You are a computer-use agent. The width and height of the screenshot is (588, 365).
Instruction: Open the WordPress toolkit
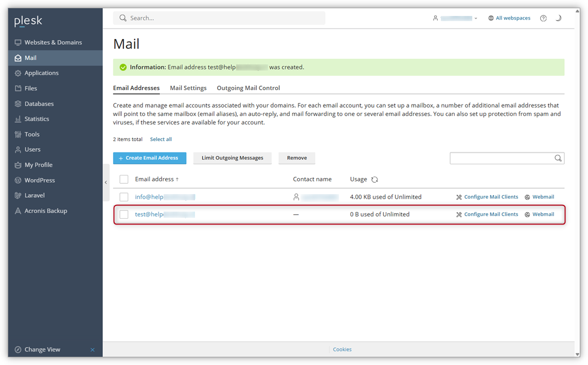39,180
